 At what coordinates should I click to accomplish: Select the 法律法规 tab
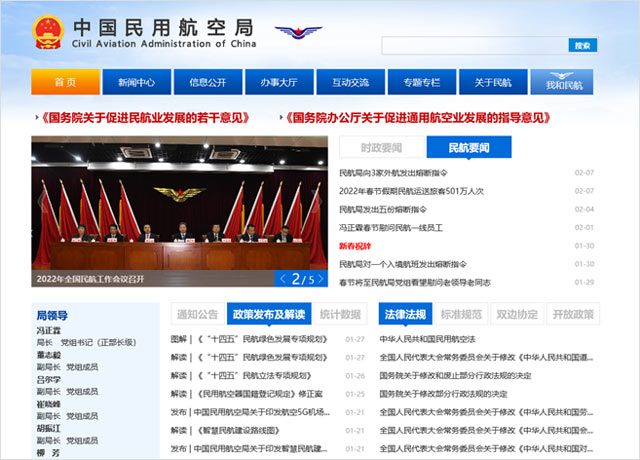point(405,314)
